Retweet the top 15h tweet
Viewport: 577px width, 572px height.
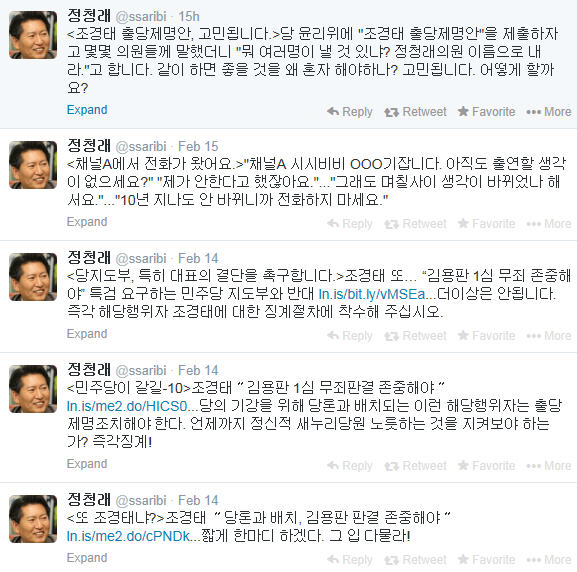coord(415,112)
